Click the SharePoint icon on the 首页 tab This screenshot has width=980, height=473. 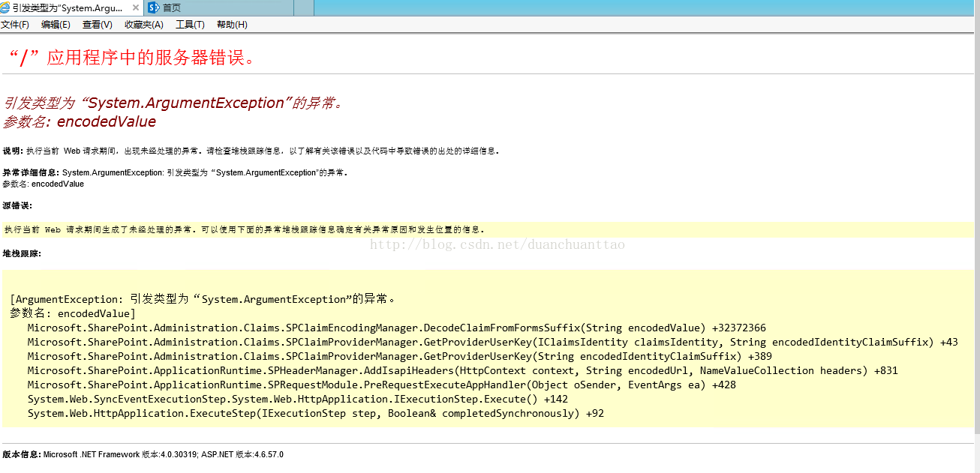click(154, 7)
